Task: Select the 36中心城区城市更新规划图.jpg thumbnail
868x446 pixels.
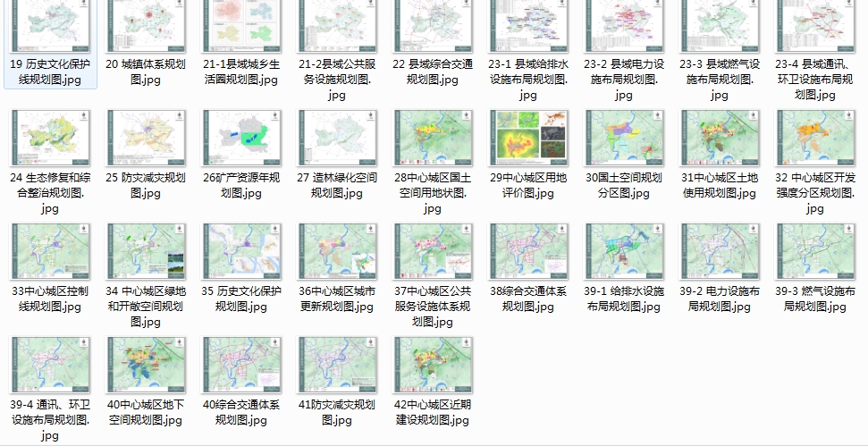Action: (x=336, y=252)
